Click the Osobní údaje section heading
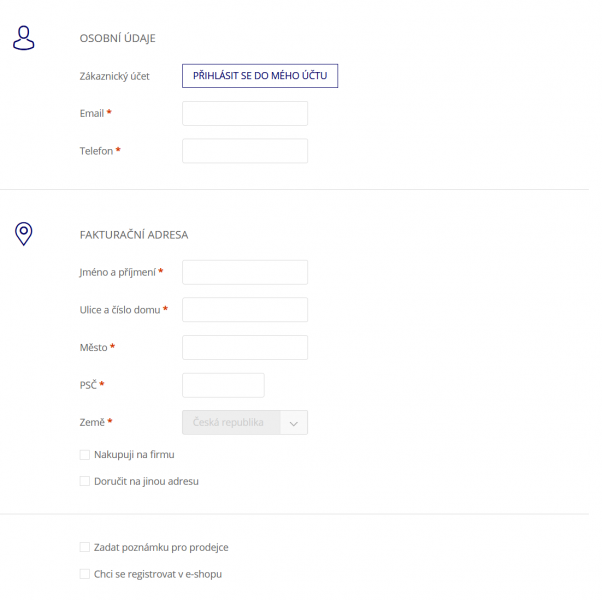This screenshot has width=602, height=600. tap(117, 38)
